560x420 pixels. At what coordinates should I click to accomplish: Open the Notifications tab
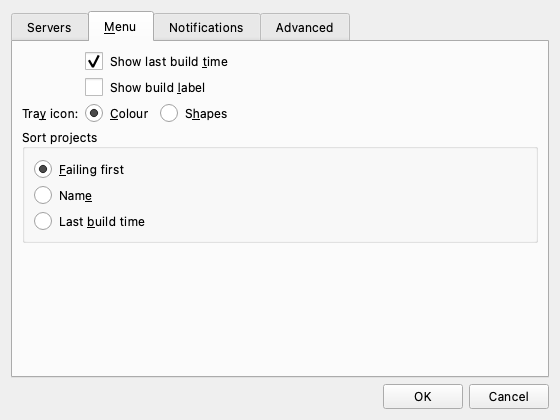[206, 27]
